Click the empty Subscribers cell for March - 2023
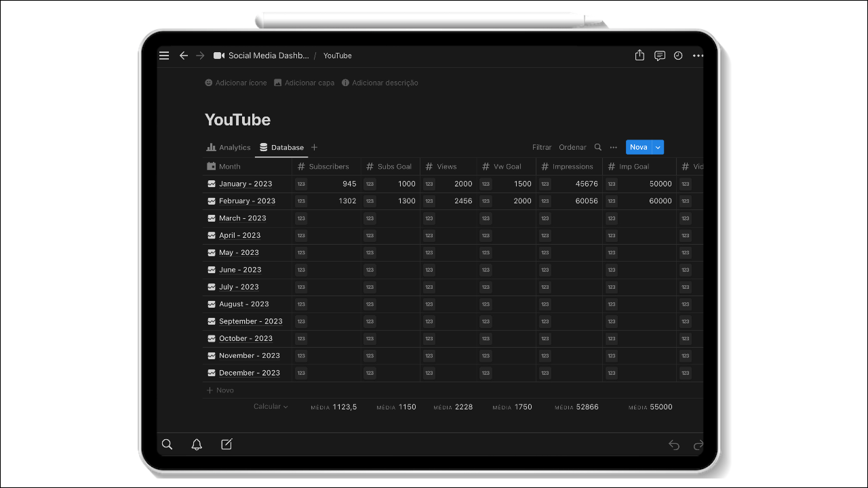This screenshot has width=868, height=488. 326,218
